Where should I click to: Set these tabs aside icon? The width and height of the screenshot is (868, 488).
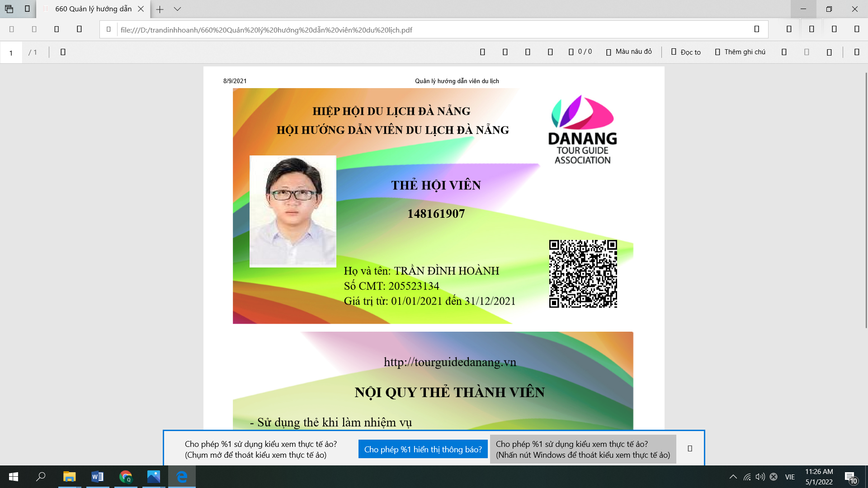coord(27,9)
